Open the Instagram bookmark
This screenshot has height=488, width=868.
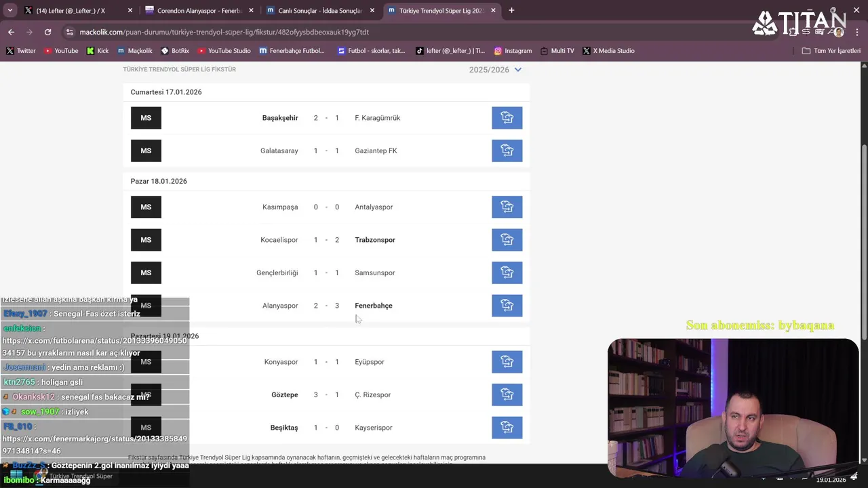(x=513, y=51)
